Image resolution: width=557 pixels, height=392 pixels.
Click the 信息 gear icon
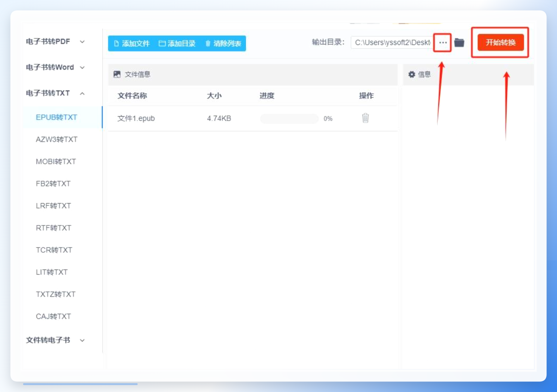point(412,74)
